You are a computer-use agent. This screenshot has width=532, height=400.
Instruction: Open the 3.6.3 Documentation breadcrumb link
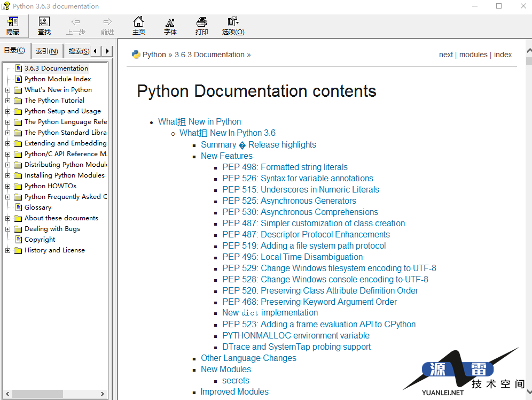click(209, 55)
